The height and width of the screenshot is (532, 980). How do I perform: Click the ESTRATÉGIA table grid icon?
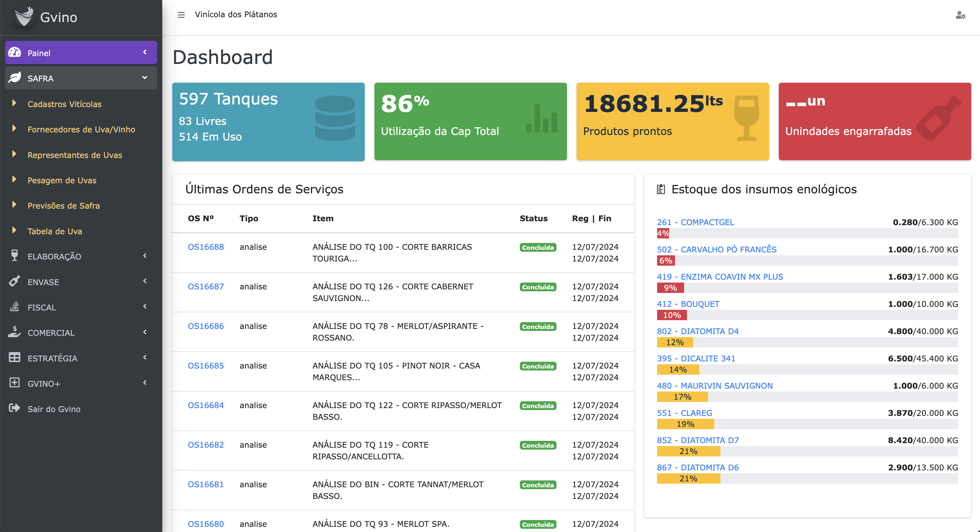[15, 357]
